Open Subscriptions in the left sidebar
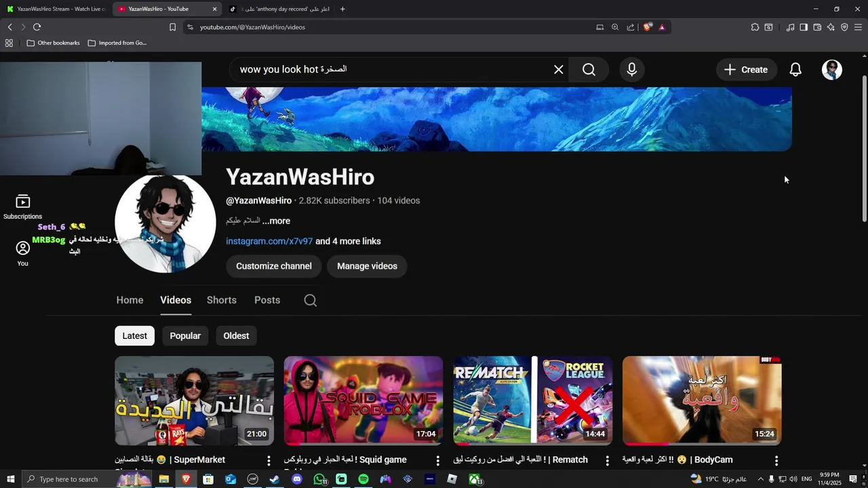Screen dimensions: 868x488 pyautogui.click(x=22, y=207)
